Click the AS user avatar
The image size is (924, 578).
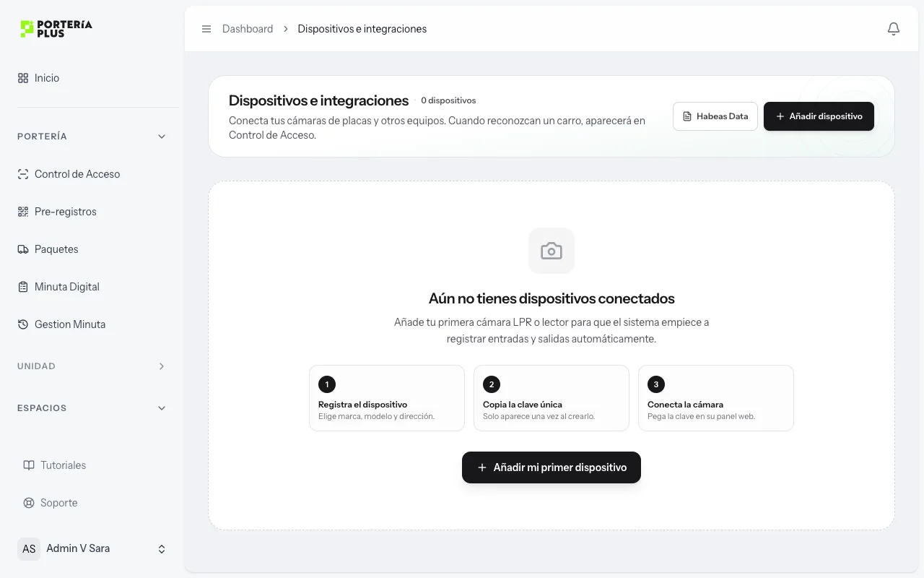click(29, 548)
